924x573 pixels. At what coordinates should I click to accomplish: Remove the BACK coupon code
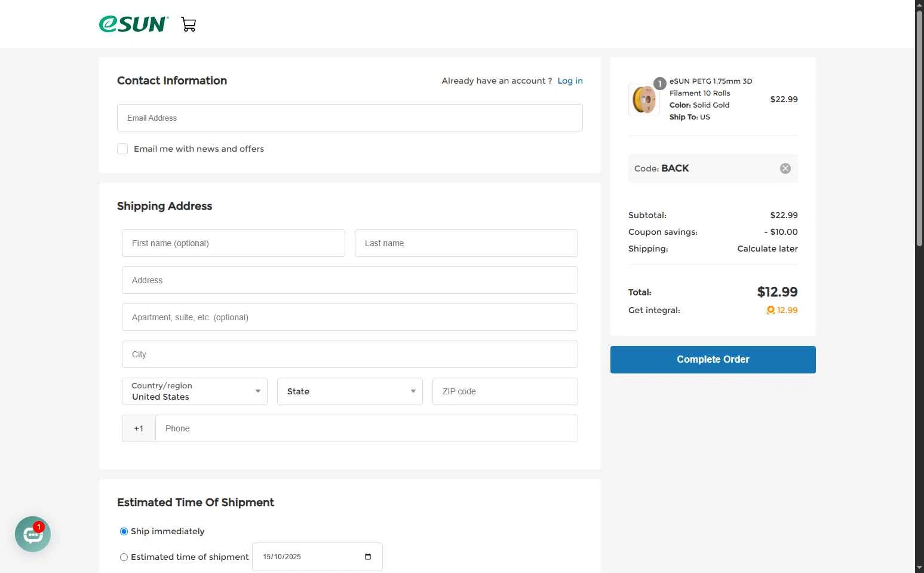coord(785,168)
